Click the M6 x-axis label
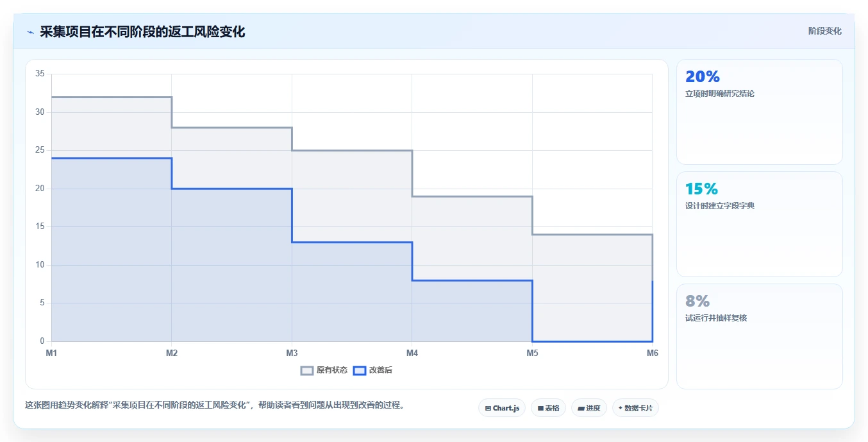Image resolution: width=868 pixels, height=442 pixels. (x=653, y=353)
